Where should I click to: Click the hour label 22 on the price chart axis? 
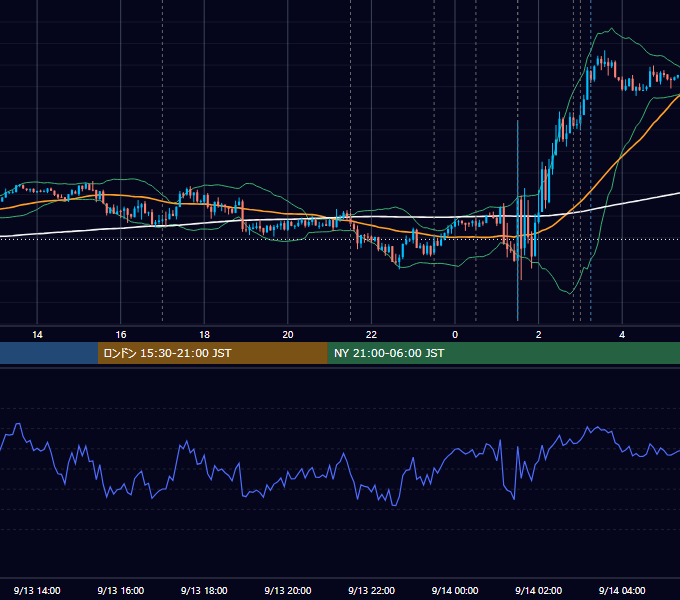click(x=371, y=335)
